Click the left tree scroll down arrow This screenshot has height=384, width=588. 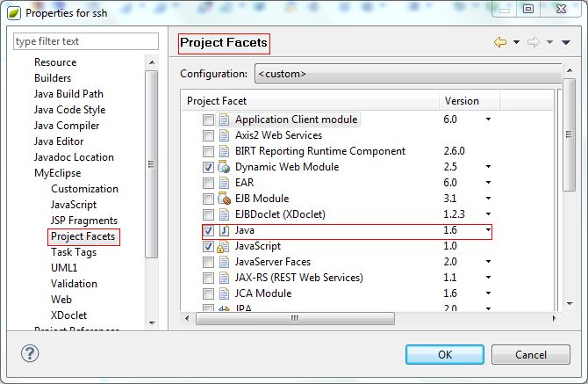point(152,322)
